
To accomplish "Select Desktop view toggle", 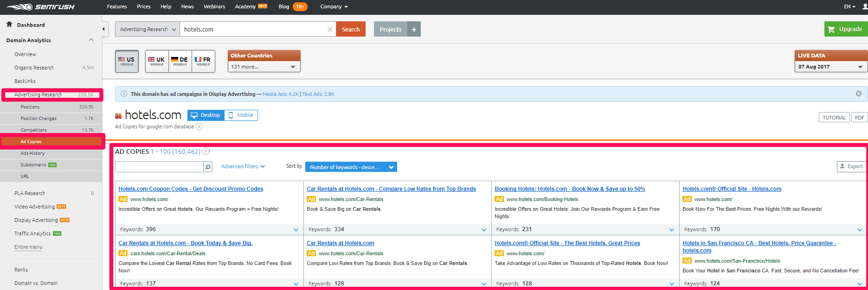I will point(206,115).
